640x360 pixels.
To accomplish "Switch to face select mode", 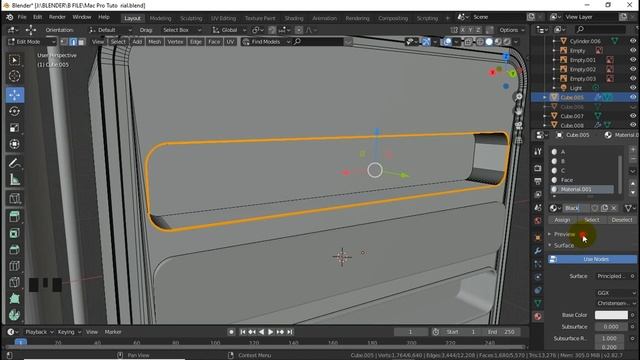I will pyautogui.click(x=82, y=42).
